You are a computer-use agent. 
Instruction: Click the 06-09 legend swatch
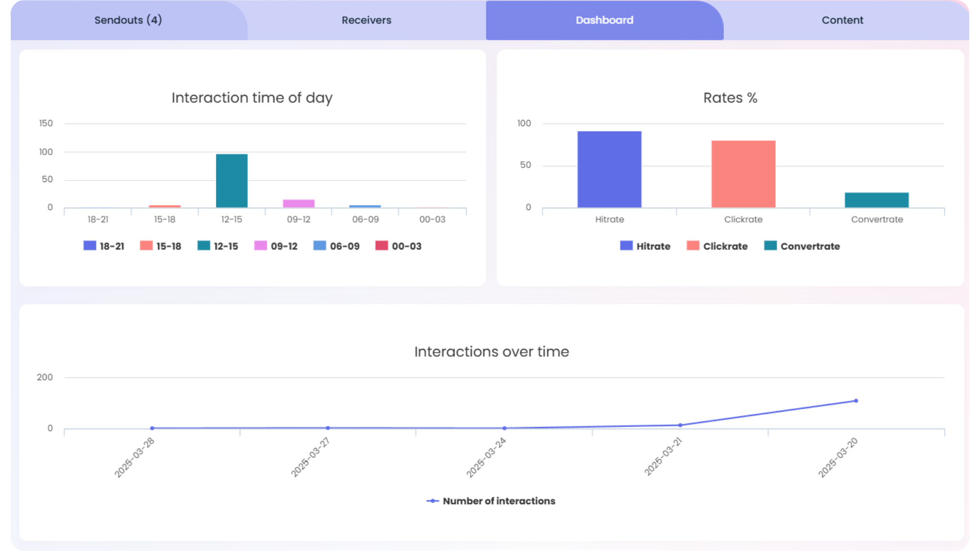tap(320, 246)
